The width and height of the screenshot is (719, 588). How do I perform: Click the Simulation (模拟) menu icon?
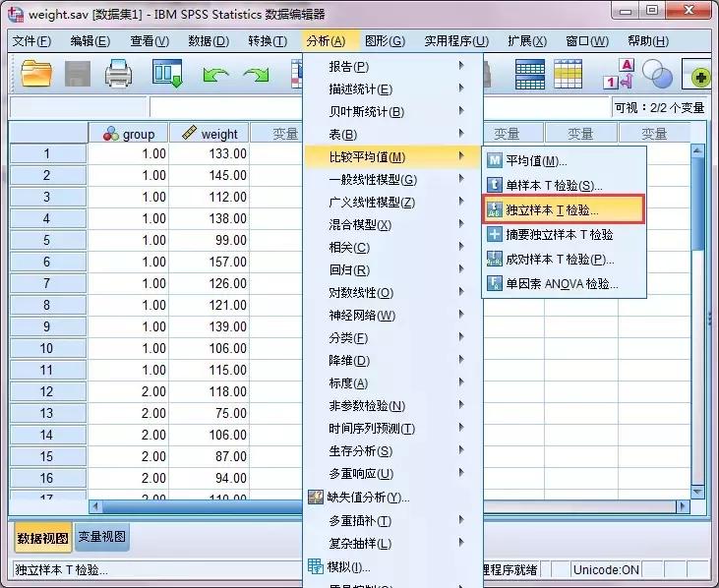(x=316, y=567)
